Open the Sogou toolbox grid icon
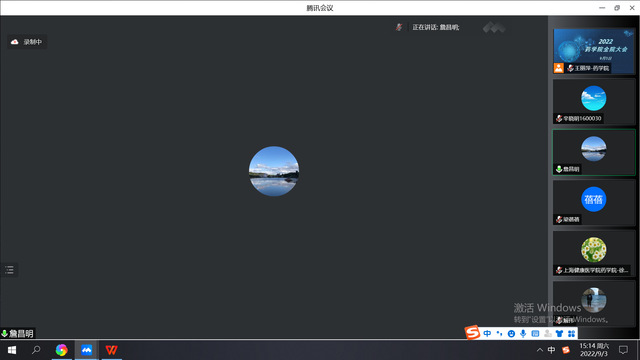 pos(571,334)
